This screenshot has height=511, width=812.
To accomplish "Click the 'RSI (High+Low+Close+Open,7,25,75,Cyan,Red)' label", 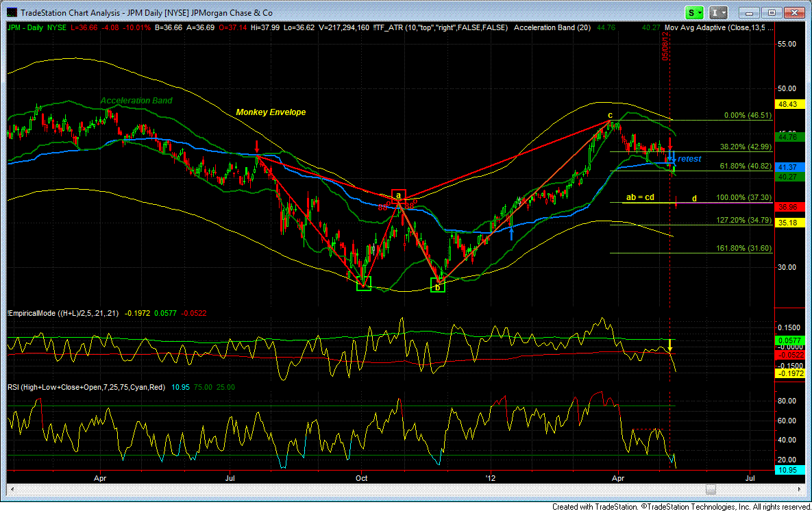I will point(86,387).
